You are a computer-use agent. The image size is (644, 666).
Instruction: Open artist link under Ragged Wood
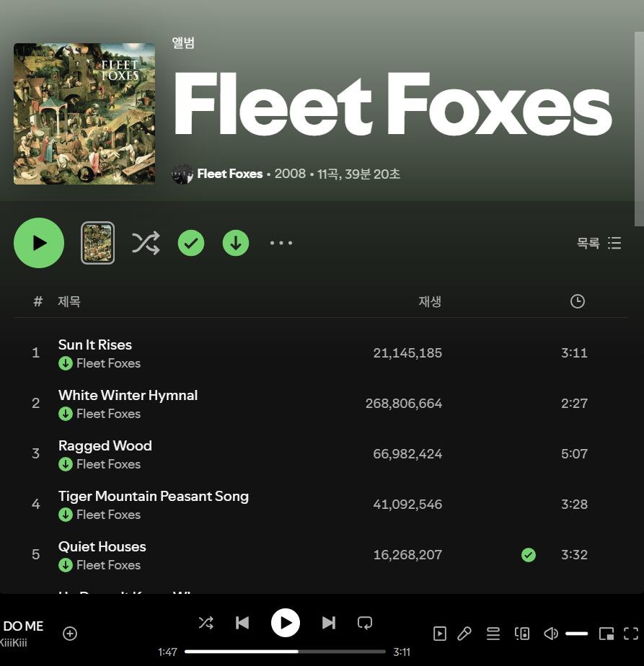click(108, 464)
